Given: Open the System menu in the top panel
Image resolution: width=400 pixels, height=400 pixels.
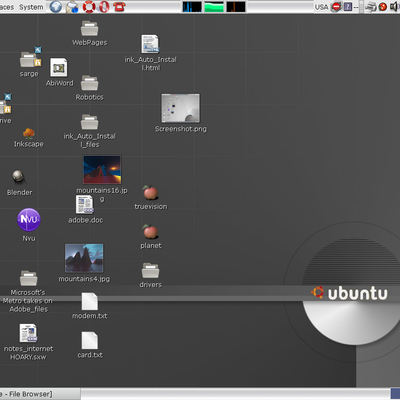Looking at the screenshot, I should 31,7.
